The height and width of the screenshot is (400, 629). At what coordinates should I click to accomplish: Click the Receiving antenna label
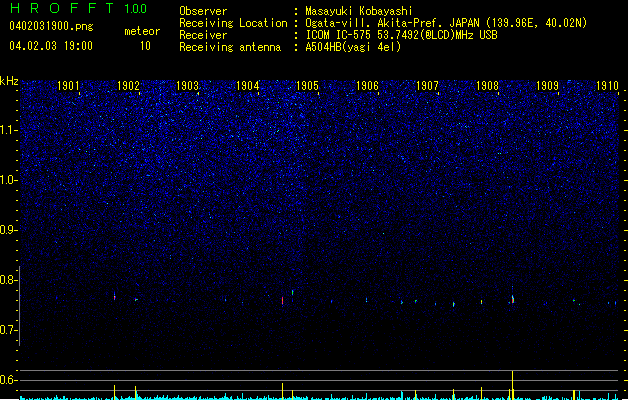pos(230,47)
